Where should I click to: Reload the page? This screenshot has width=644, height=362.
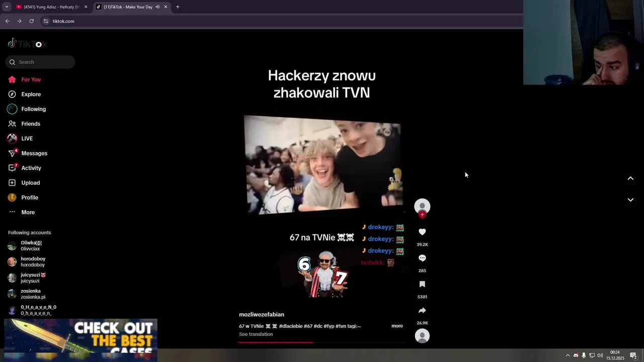(x=31, y=21)
